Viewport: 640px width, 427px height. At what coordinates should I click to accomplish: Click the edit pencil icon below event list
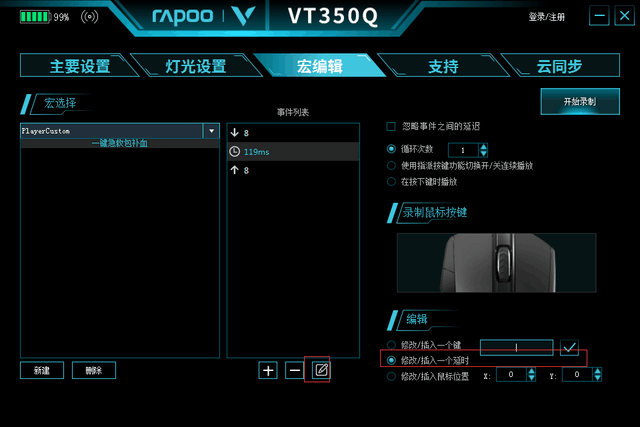tap(321, 370)
